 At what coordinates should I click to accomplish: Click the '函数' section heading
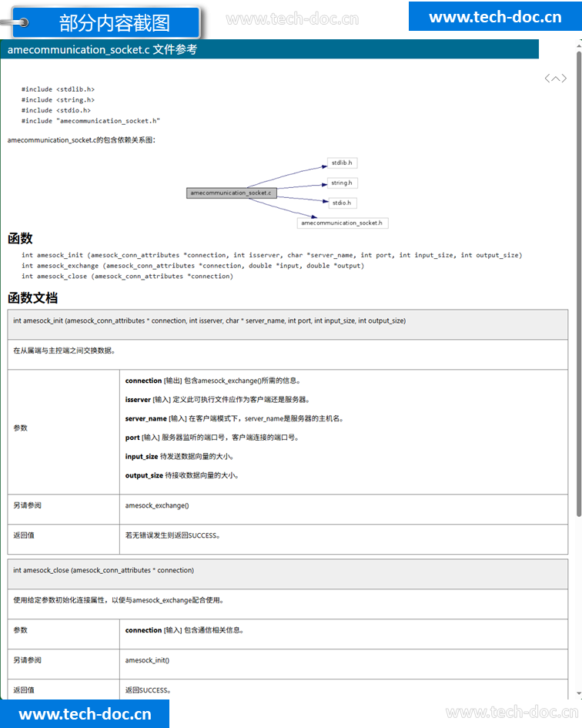[x=20, y=239]
